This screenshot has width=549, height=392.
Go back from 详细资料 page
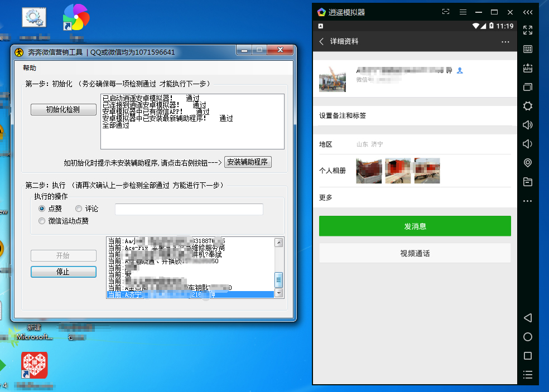(321, 41)
